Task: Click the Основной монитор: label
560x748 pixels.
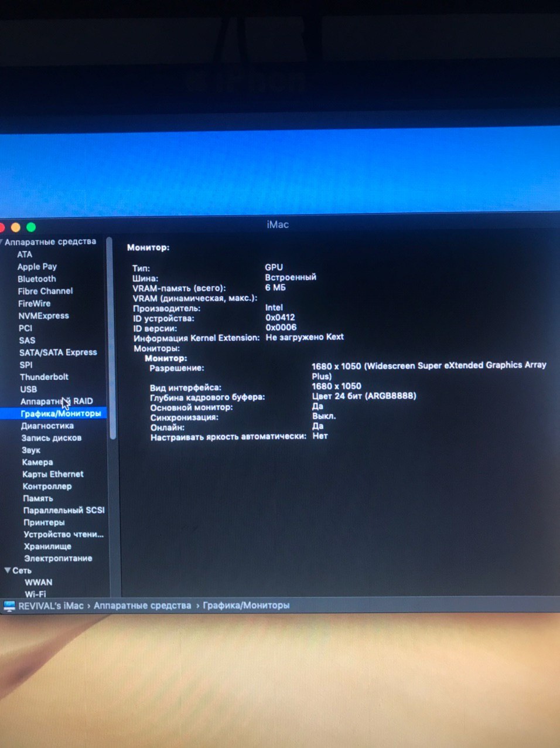Action: [192, 407]
